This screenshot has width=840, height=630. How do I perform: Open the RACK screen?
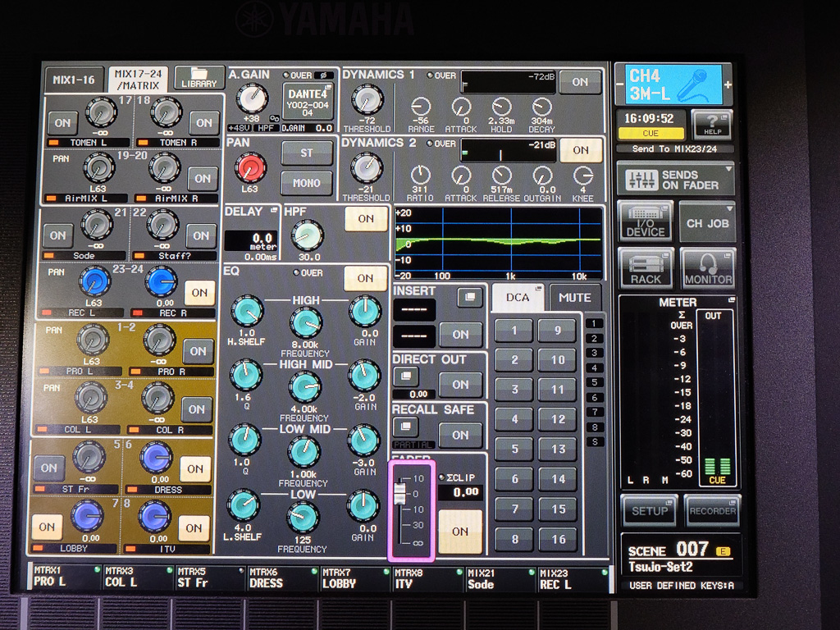(x=646, y=268)
